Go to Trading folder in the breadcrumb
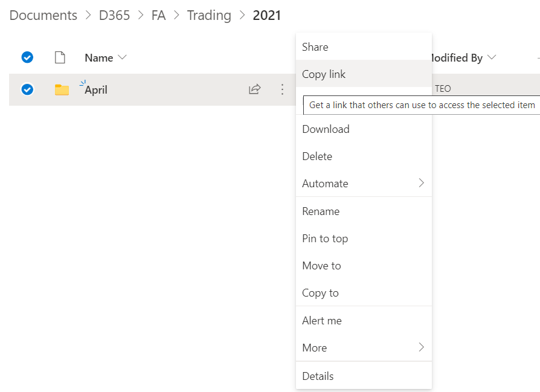Viewport: 540px width, 392px height. point(209,15)
